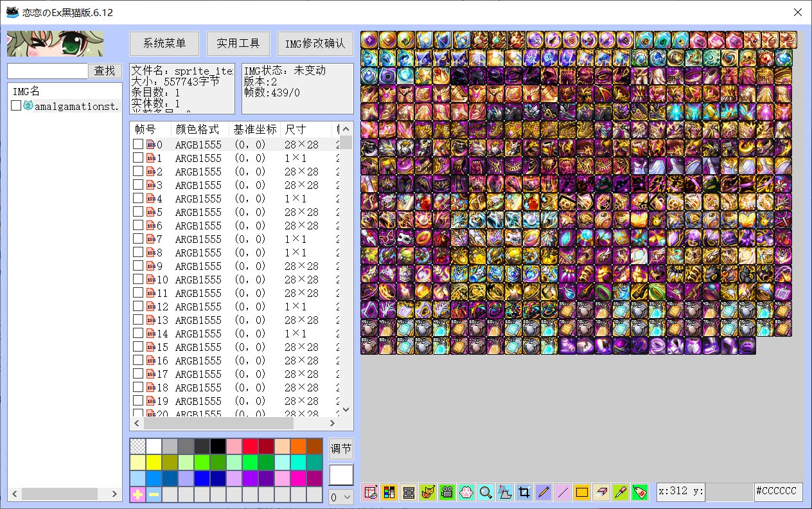Click the video camera icon in toolbar
Viewport: 812px width, 509px height.
[x=446, y=493]
